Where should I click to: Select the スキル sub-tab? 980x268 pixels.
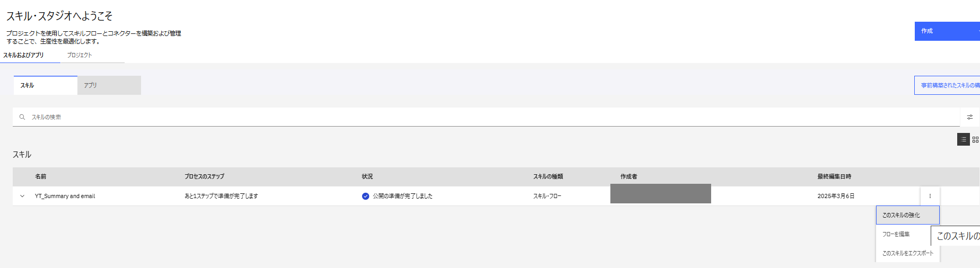click(x=45, y=85)
